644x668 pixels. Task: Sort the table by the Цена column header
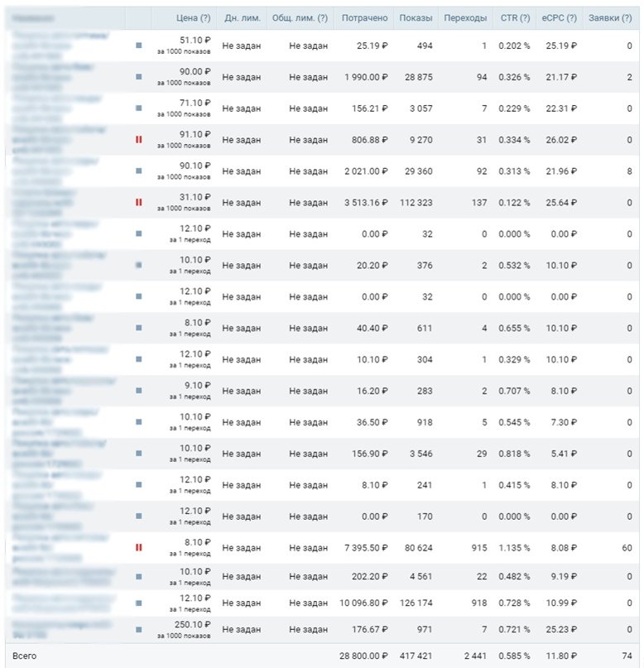pos(193,17)
